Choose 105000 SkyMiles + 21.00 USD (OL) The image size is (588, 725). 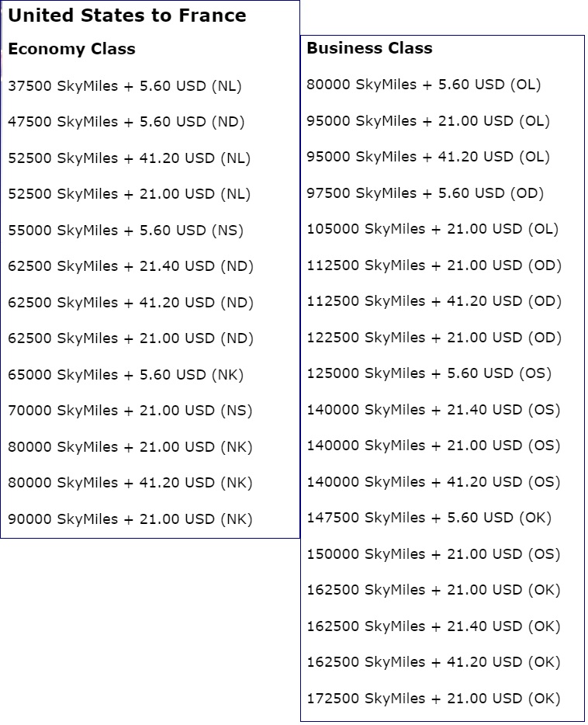coord(432,229)
